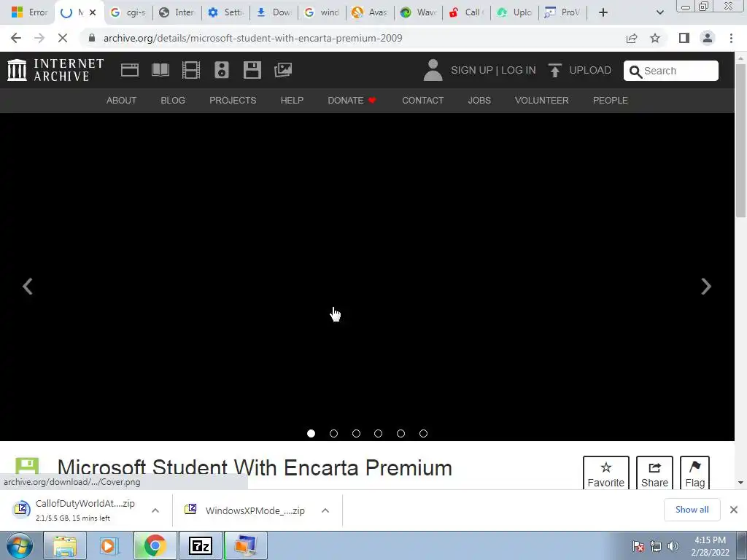Open the Chrome three-dot menu
Screen dimensions: 747x560
731,38
